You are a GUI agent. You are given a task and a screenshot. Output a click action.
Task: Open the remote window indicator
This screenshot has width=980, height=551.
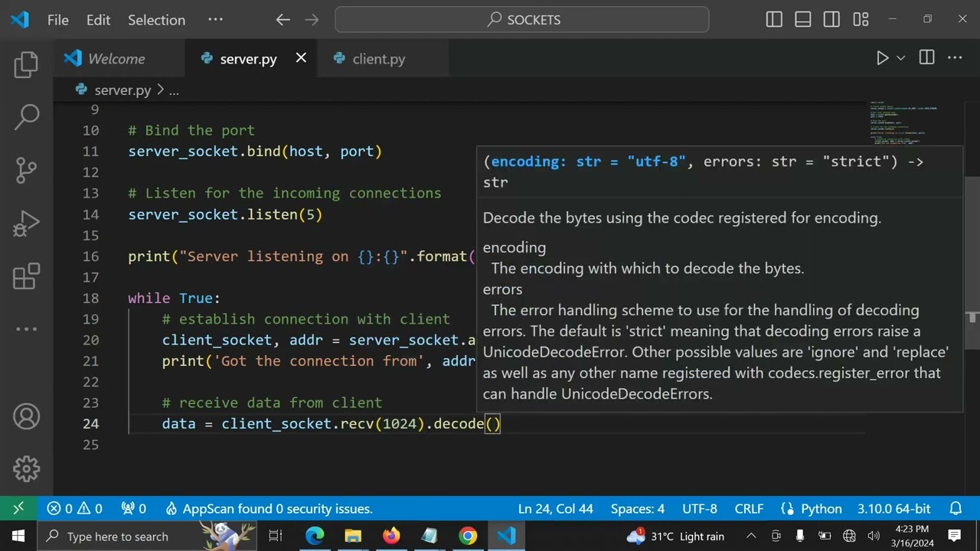pyautogui.click(x=18, y=508)
